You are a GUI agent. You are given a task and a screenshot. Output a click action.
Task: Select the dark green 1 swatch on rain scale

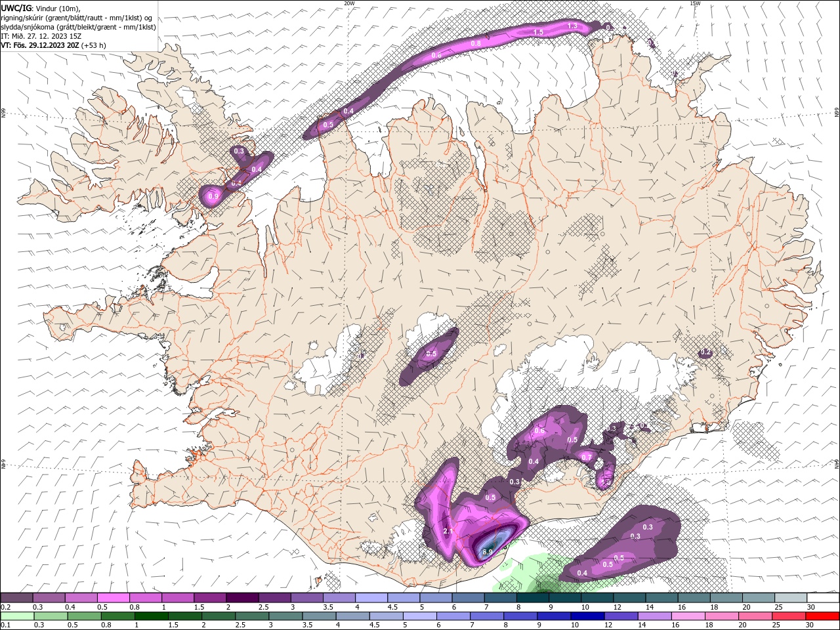coord(151,616)
